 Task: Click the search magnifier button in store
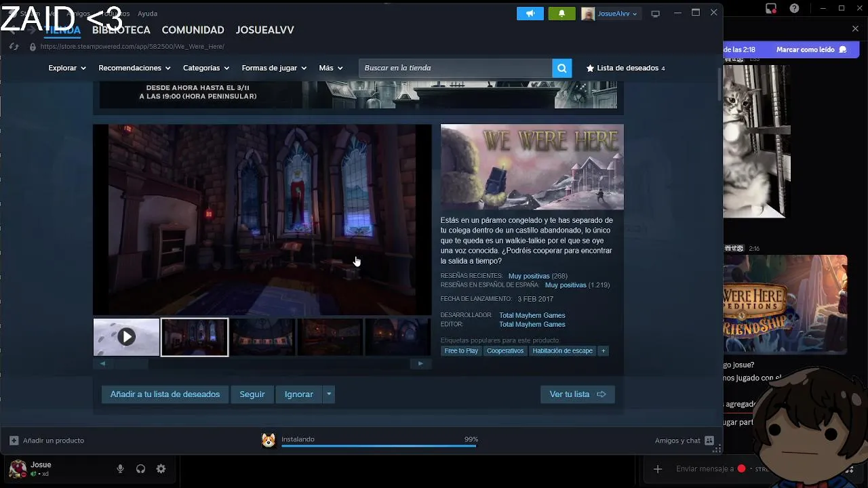point(561,68)
